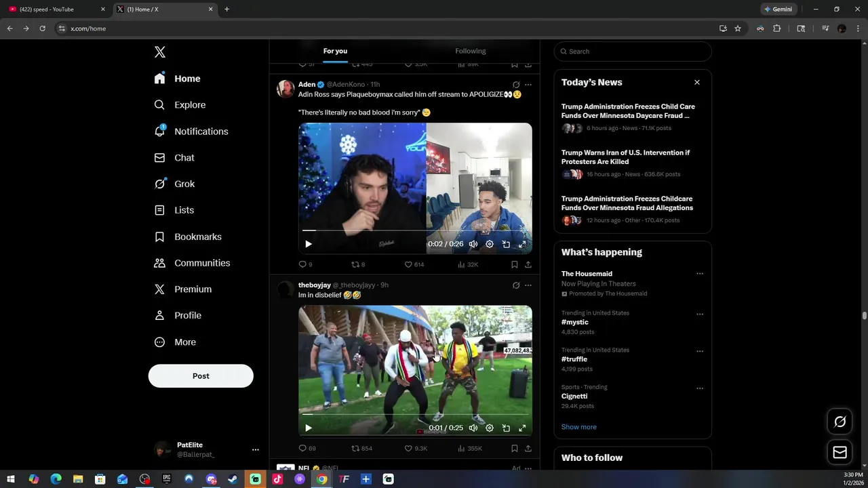Screen dimensions: 868x488
Task: Reply to Aden's post with 9 replies
Action: point(305,264)
